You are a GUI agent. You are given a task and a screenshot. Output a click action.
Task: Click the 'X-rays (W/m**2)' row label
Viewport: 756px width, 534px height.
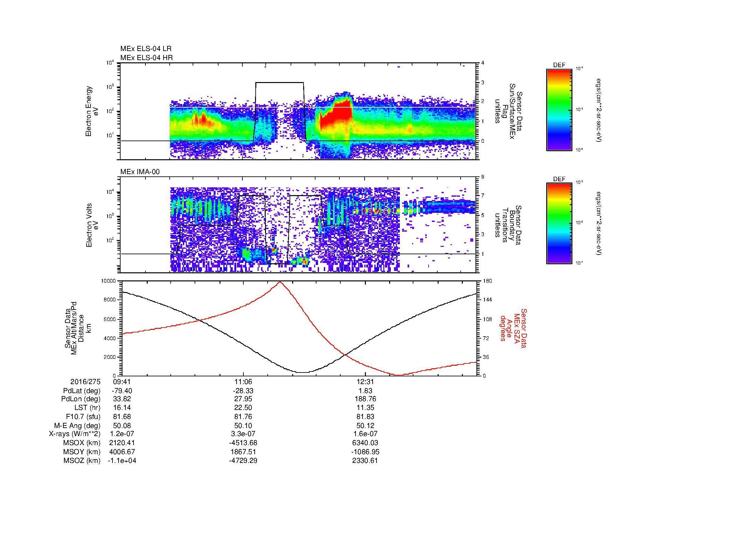click(74, 434)
